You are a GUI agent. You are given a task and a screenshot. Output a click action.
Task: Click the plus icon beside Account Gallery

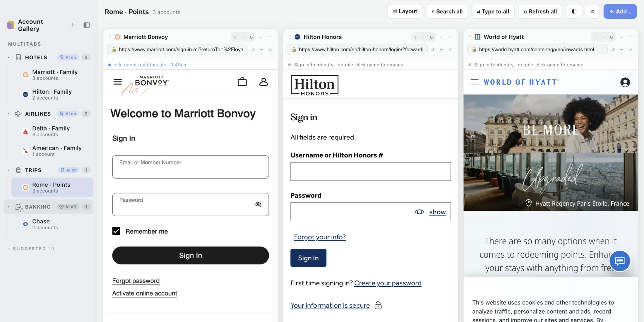[73, 25]
